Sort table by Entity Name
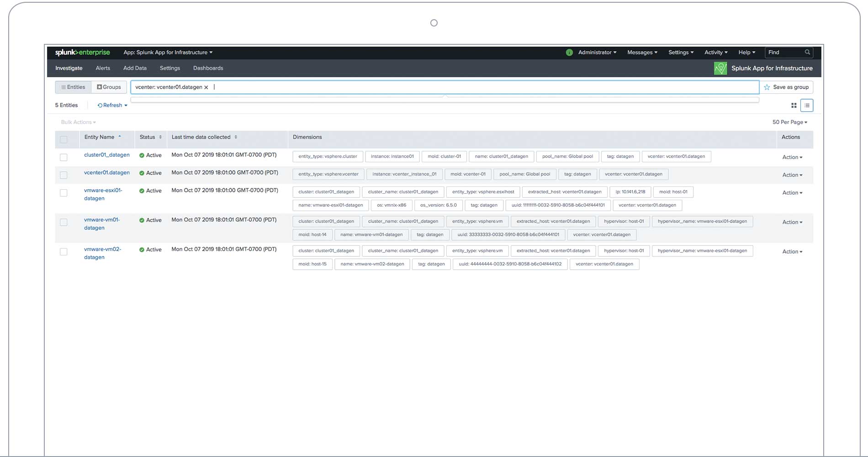Image resolution: width=868 pixels, height=457 pixels. tap(103, 137)
